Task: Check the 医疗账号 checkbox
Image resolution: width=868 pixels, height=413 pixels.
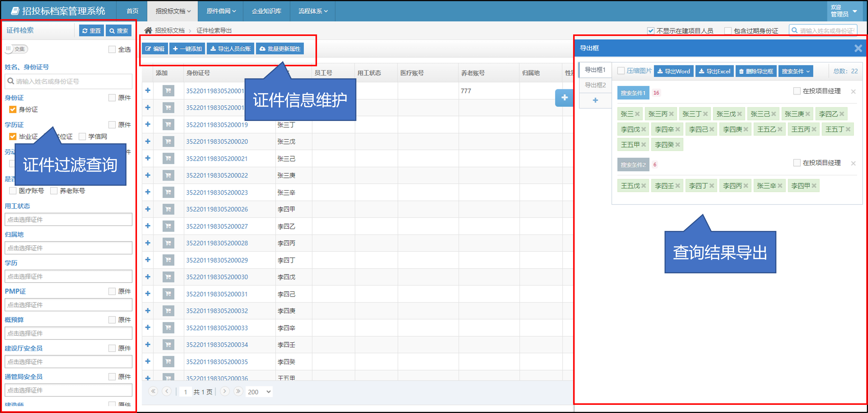Action: tap(13, 191)
